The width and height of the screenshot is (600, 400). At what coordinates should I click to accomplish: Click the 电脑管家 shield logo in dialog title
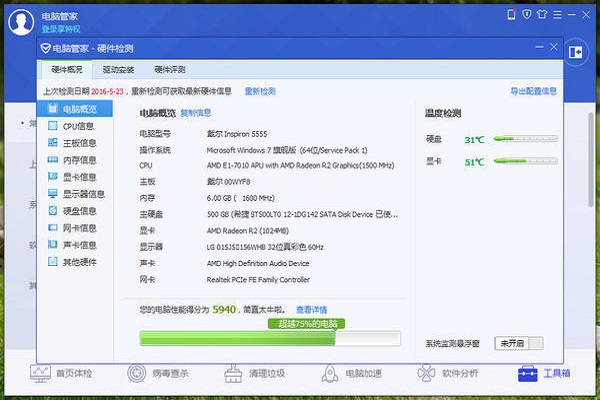[x=46, y=49]
